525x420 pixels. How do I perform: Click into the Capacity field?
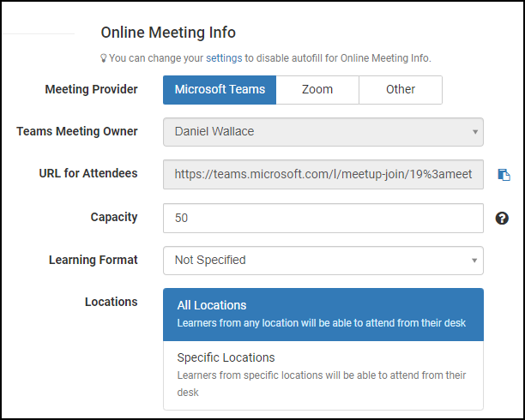click(323, 218)
